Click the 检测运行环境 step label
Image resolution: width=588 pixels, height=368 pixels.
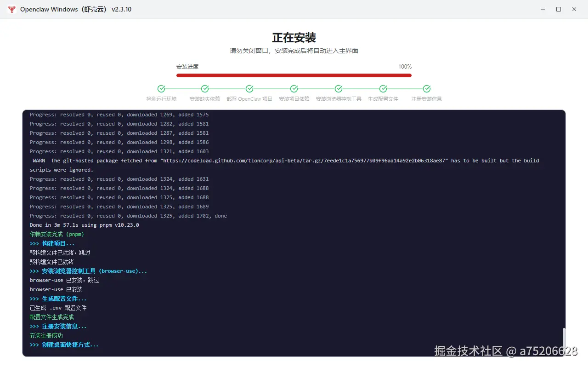161,99
